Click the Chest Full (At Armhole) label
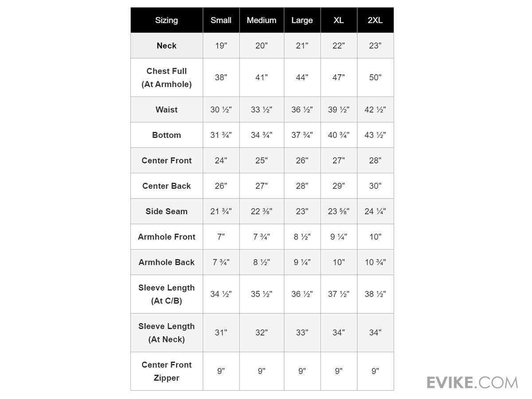Image resolution: width=532 pixels, height=399 pixels. pos(167,78)
